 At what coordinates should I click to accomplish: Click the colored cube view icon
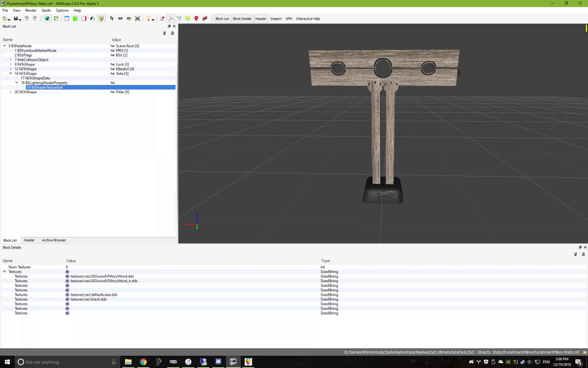tap(101, 18)
